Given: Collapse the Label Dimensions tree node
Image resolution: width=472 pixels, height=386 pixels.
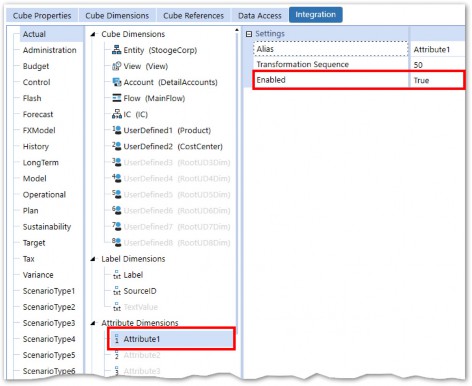Looking at the screenshot, I should 94,259.
